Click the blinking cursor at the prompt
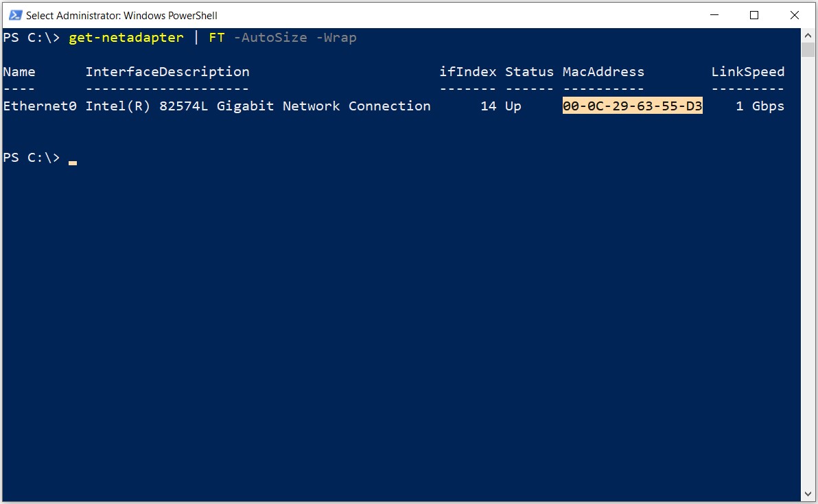The width and height of the screenshot is (818, 504). click(x=73, y=163)
